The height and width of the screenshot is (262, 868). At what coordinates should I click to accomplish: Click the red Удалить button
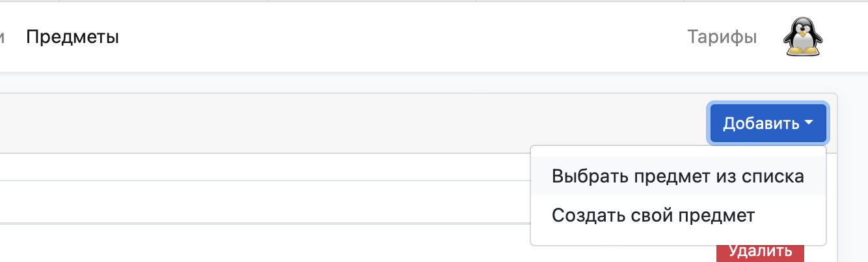click(760, 252)
